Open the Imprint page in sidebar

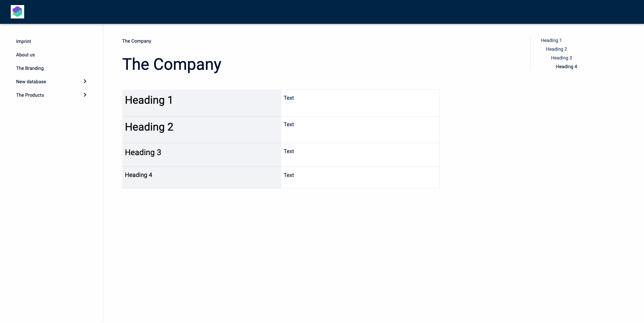(24, 41)
